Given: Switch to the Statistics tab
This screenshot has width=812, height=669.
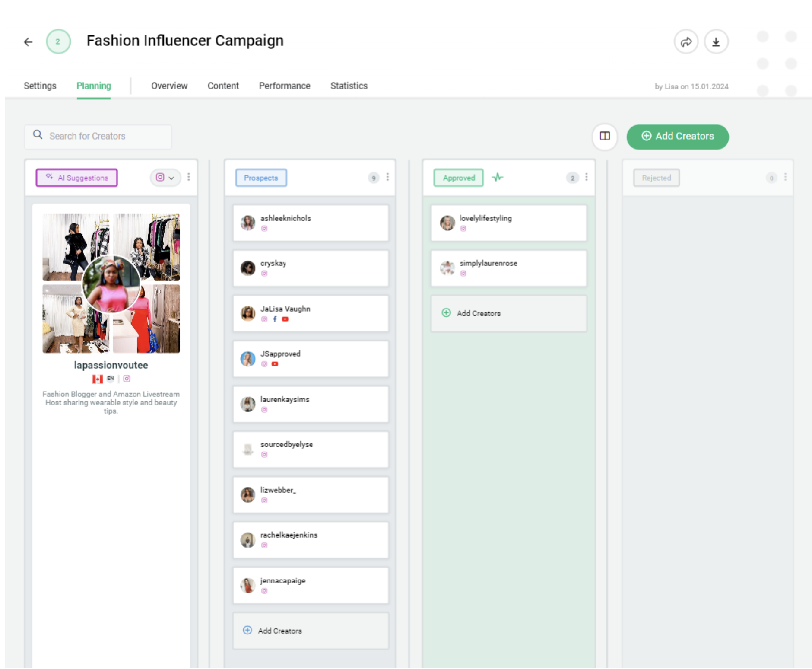Looking at the screenshot, I should [x=349, y=86].
